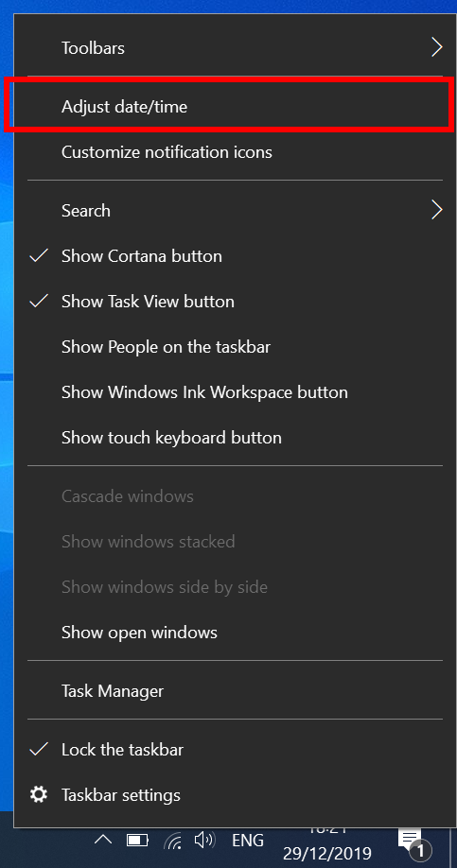The image size is (457, 868).
Task: Select Show open windows
Action: point(235,633)
